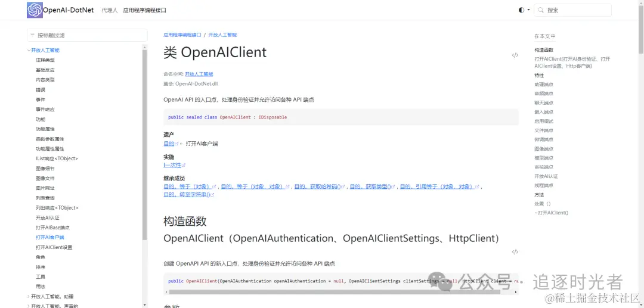This screenshot has width=644, height=308.
Task: Select 注释类型 in the sidebar tree
Action: [45, 60]
